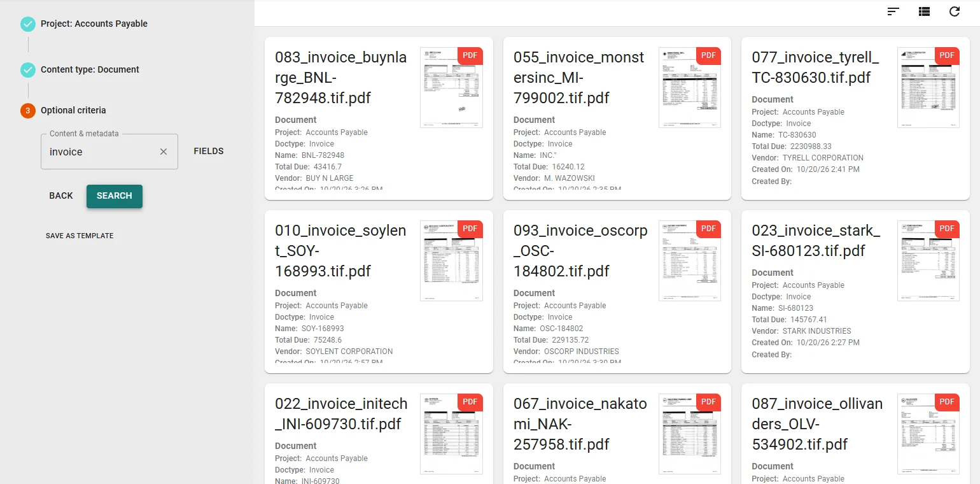The image size is (980, 484).
Task: Click vendor value TYRELL CORPORATION
Action: 823,158
